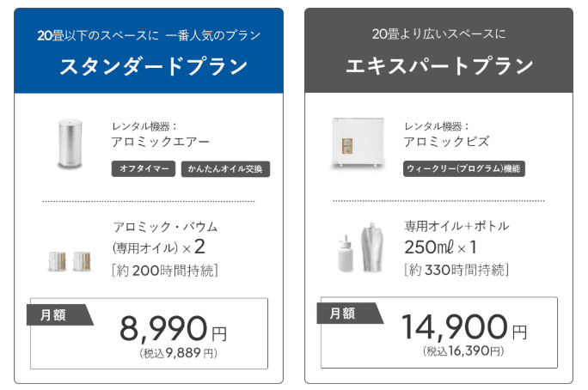The image size is (588, 390).
Task: Click the Aromic Biz machine image
Action: tap(358, 143)
